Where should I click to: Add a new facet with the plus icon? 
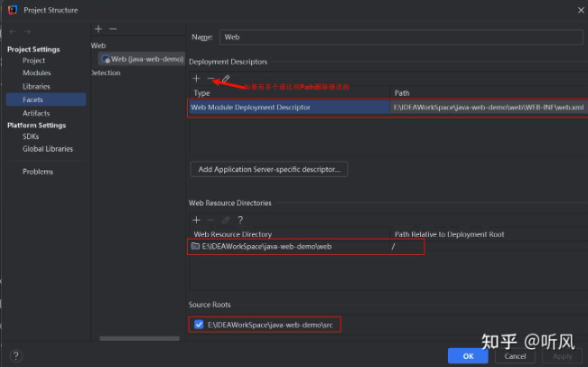click(98, 29)
